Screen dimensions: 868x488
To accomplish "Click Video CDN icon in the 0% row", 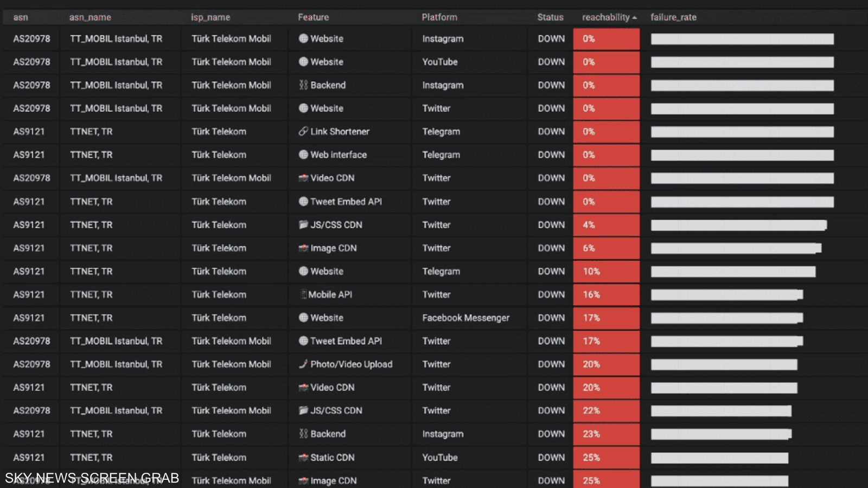I will (303, 178).
